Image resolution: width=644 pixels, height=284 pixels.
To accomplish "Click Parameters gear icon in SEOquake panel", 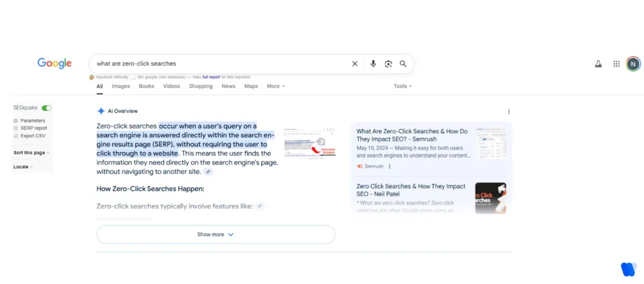I will [x=16, y=121].
